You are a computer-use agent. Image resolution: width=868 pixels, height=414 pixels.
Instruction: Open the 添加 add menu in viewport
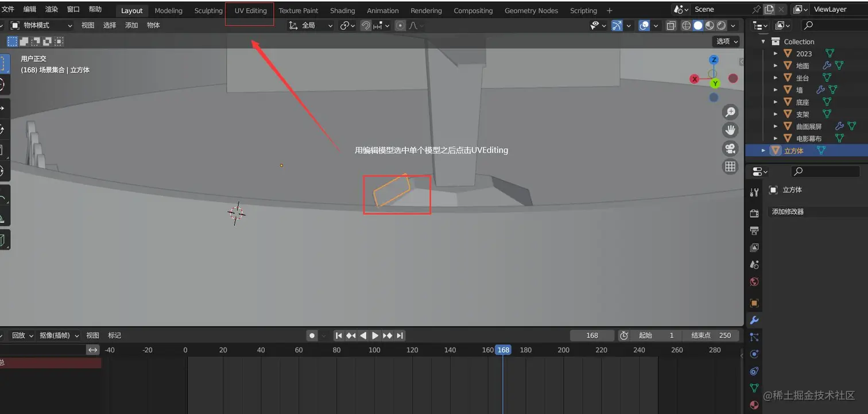[x=131, y=25]
